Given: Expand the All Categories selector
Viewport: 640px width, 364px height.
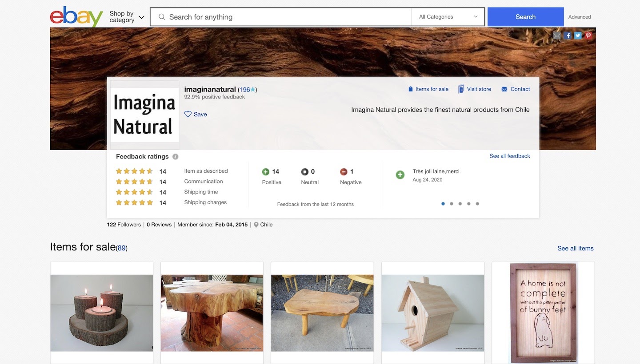Looking at the screenshot, I should click(448, 17).
